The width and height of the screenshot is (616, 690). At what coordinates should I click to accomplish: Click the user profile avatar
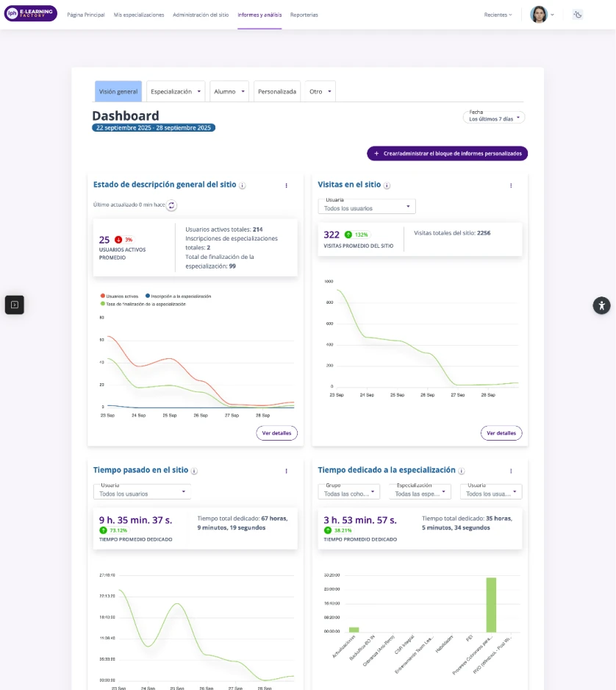(539, 15)
